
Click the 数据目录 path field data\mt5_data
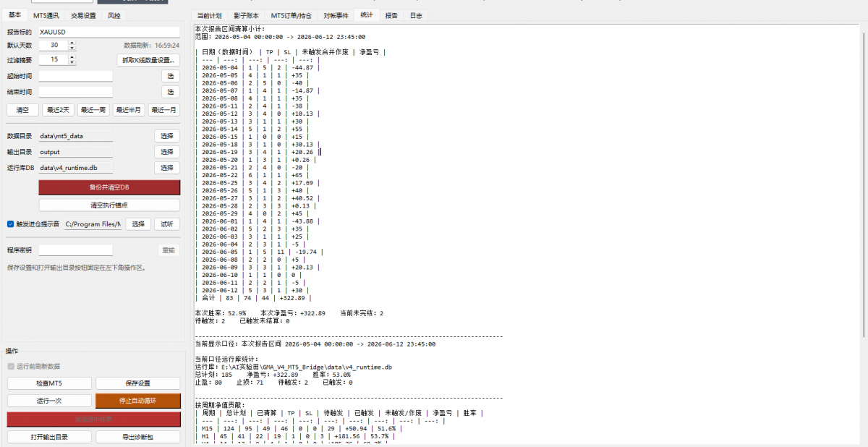pos(76,136)
